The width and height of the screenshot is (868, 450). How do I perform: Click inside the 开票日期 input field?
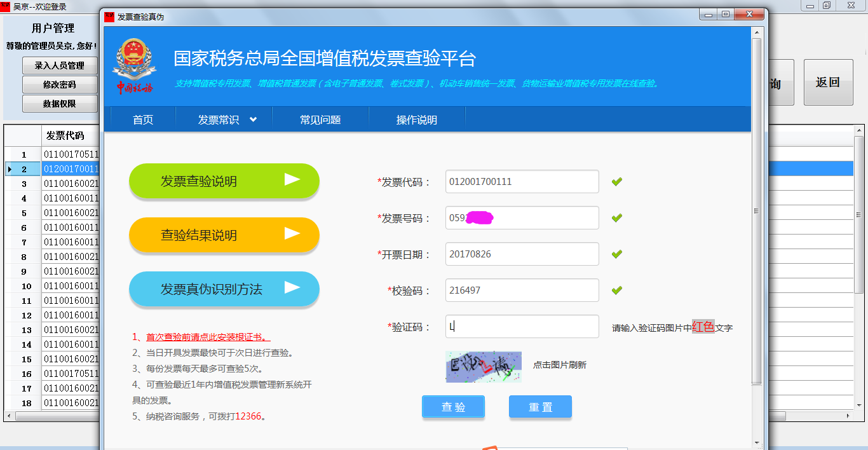[522, 254]
